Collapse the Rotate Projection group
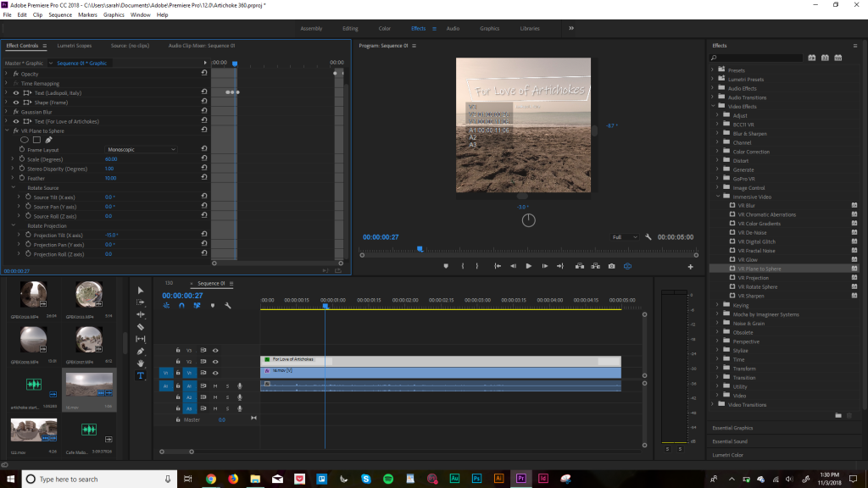The height and width of the screenshot is (488, 868). pyautogui.click(x=14, y=225)
